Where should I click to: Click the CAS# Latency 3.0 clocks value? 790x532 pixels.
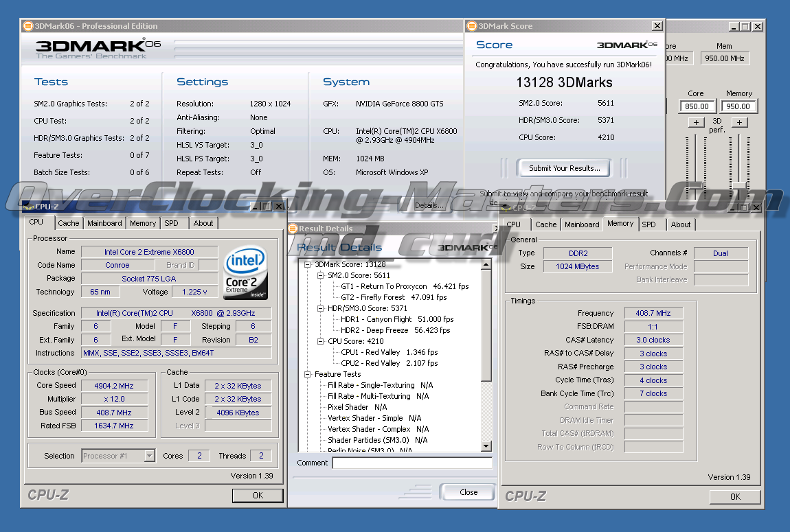click(x=653, y=340)
